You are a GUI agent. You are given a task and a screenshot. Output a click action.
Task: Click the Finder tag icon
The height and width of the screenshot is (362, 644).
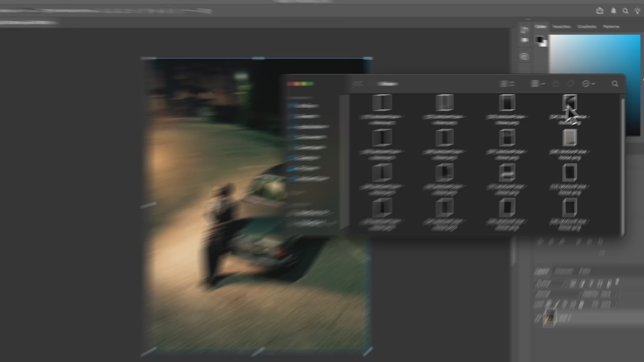[571, 84]
